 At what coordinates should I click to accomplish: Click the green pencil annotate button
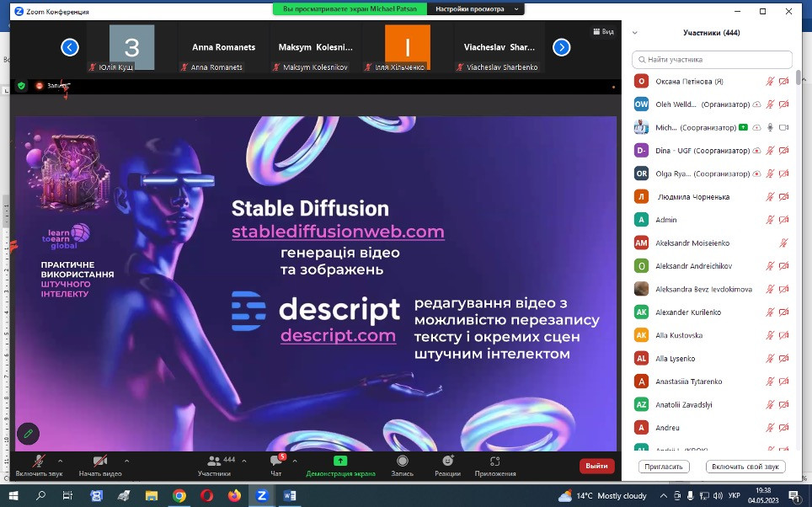(28, 434)
